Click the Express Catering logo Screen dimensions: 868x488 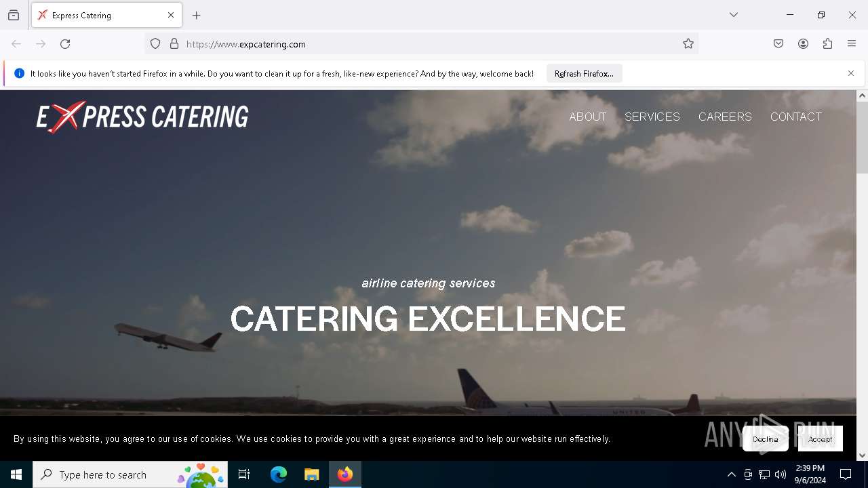click(x=142, y=117)
